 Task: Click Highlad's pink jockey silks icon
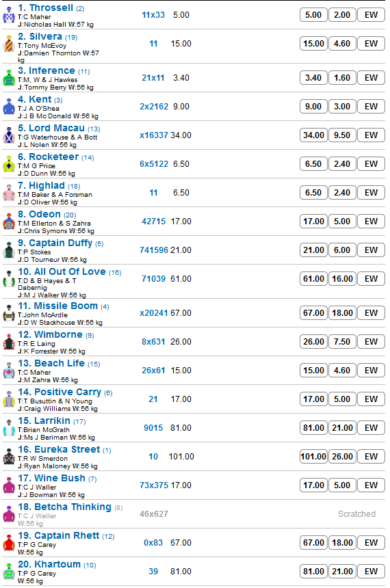point(9,193)
